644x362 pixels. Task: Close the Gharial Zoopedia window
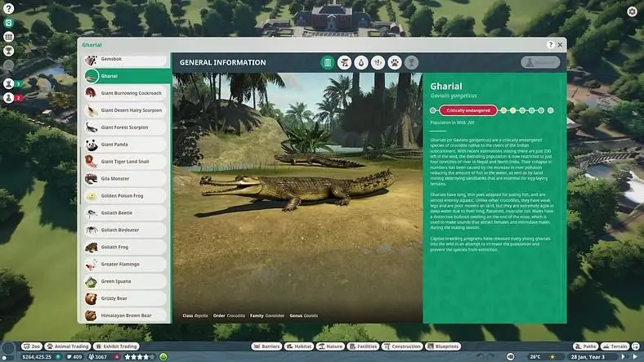pyautogui.click(x=560, y=45)
